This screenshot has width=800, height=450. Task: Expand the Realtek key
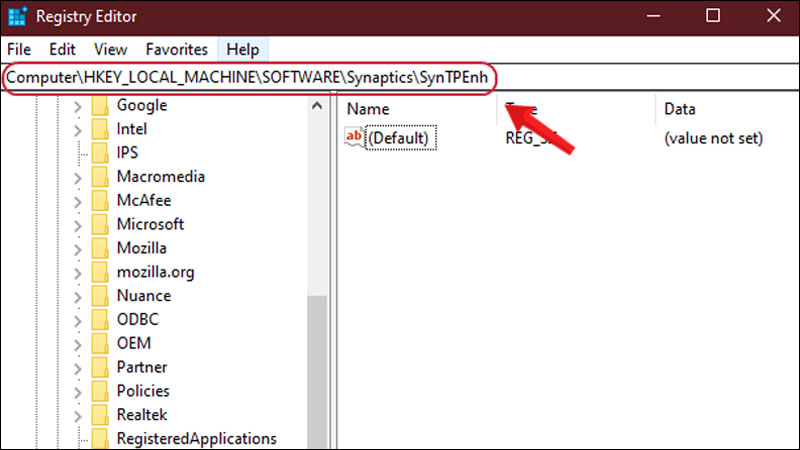pos(78,416)
